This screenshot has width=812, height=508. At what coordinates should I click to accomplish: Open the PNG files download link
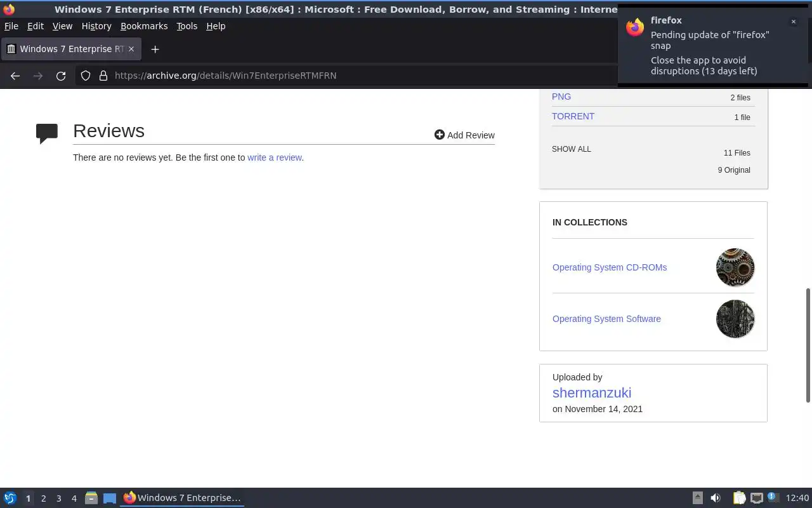coord(561,97)
